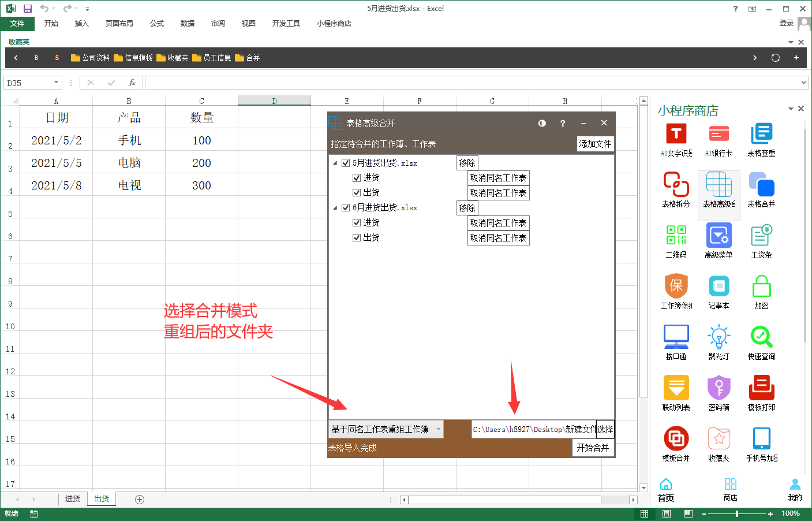
Task: Open the 小程序商店 ribbon tab
Action: pyautogui.click(x=334, y=24)
